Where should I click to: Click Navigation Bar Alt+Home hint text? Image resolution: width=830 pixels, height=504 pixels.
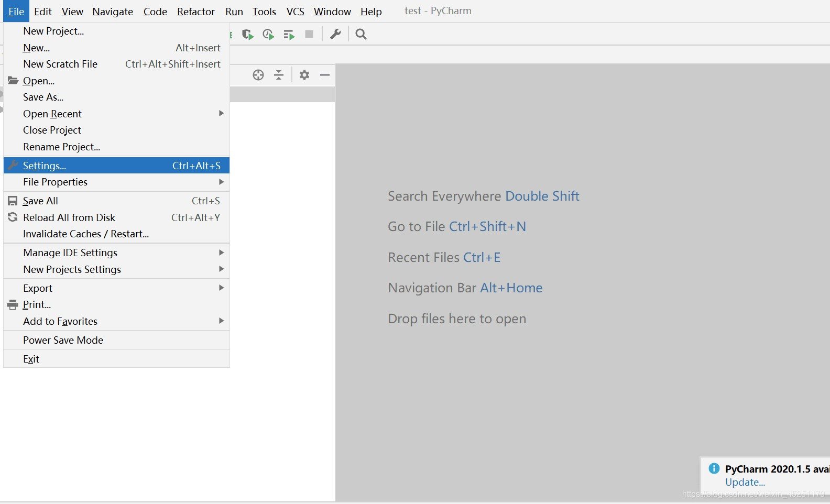pos(465,288)
